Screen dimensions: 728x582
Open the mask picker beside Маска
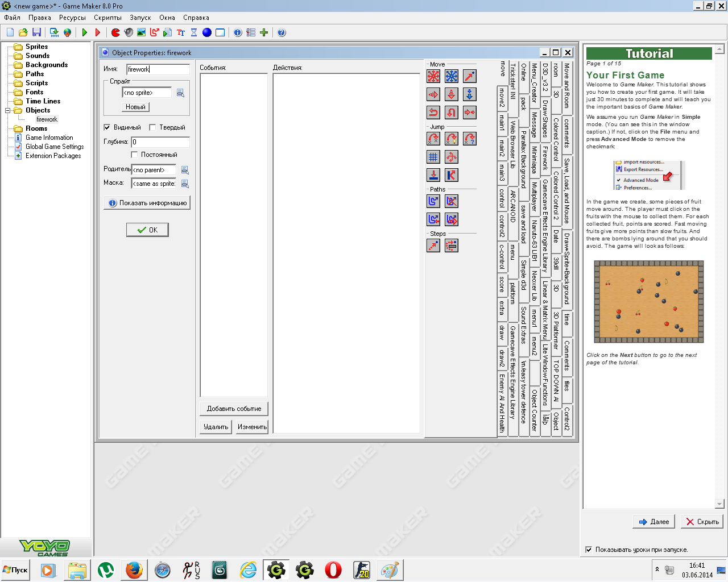185,184
